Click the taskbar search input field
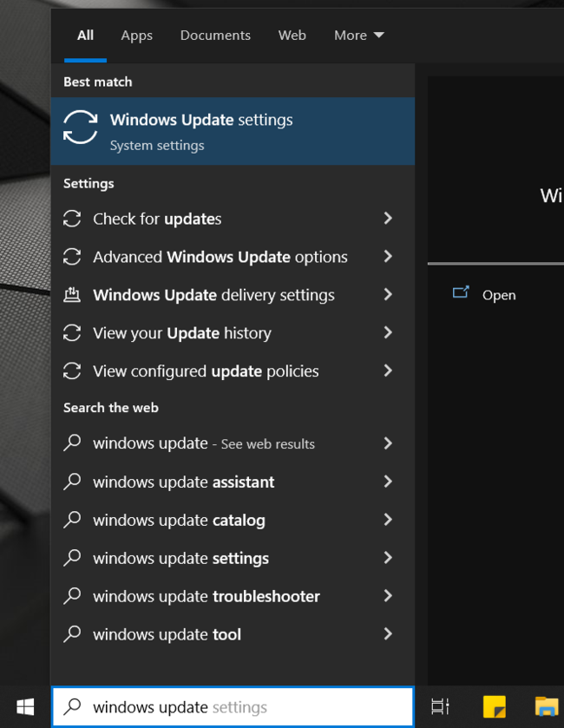The width and height of the screenshot is (564, 728). click(233, 706)
